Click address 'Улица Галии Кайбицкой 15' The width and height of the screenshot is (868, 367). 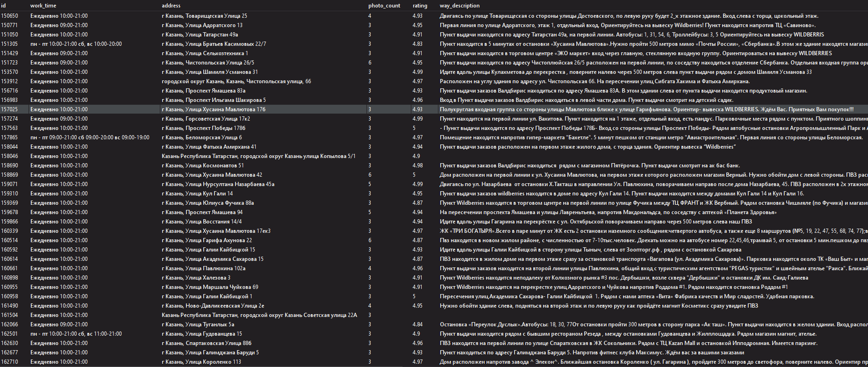point(220,250)
